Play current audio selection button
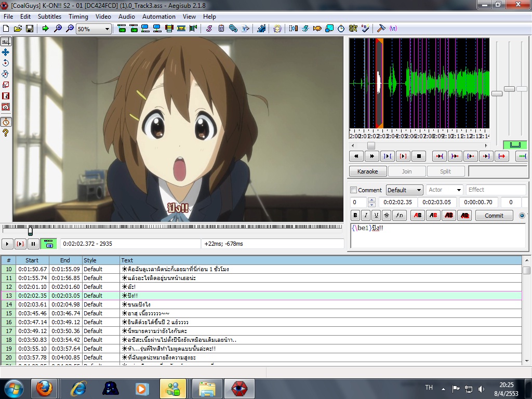Screen dimensions: 532x399 403,156
